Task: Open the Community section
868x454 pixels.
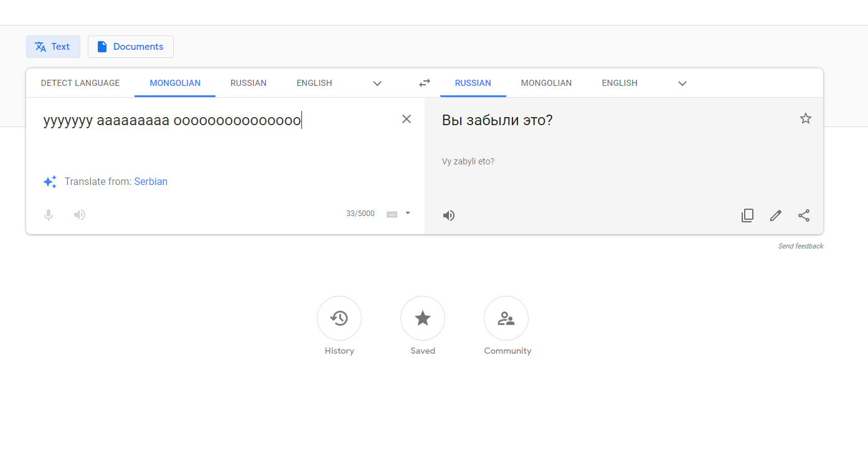Action: click(506, 318)
